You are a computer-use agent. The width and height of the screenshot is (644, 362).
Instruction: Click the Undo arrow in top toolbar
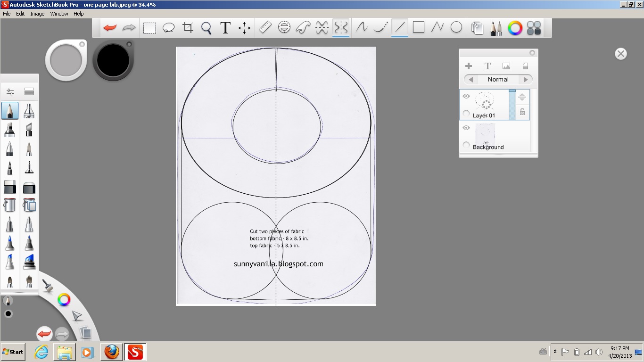[110, 28]
